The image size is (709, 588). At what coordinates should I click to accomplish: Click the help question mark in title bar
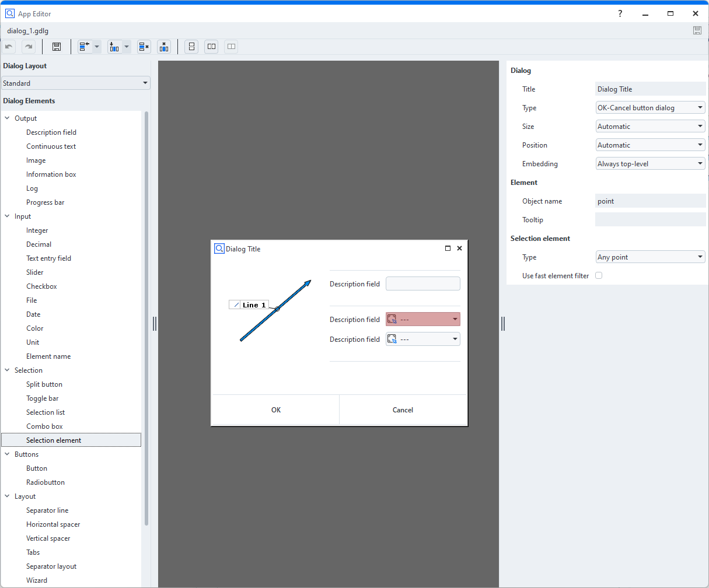click(x=620, y=13)
